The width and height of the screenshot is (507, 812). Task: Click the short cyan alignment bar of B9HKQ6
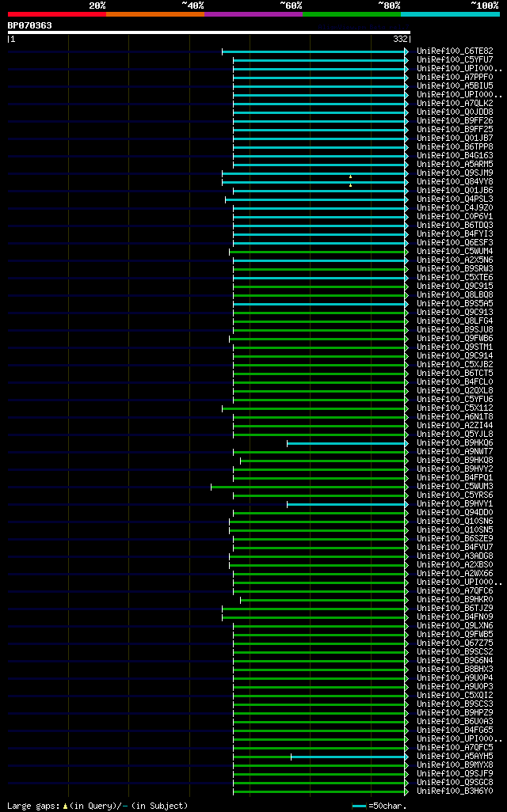click(x=346, y=444)
